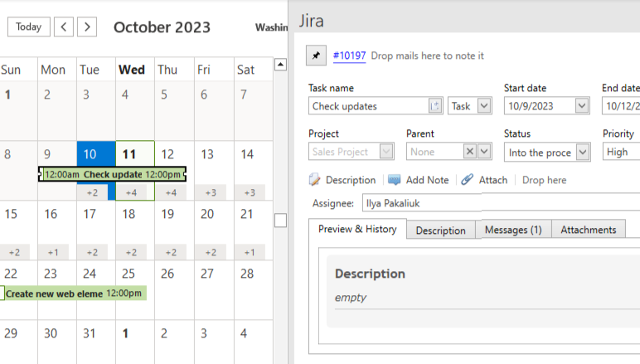Image resolution: width=640 pixels, height=364 pixels.
Task: Click the Attach paperclip icon
Action: point(468,180)
